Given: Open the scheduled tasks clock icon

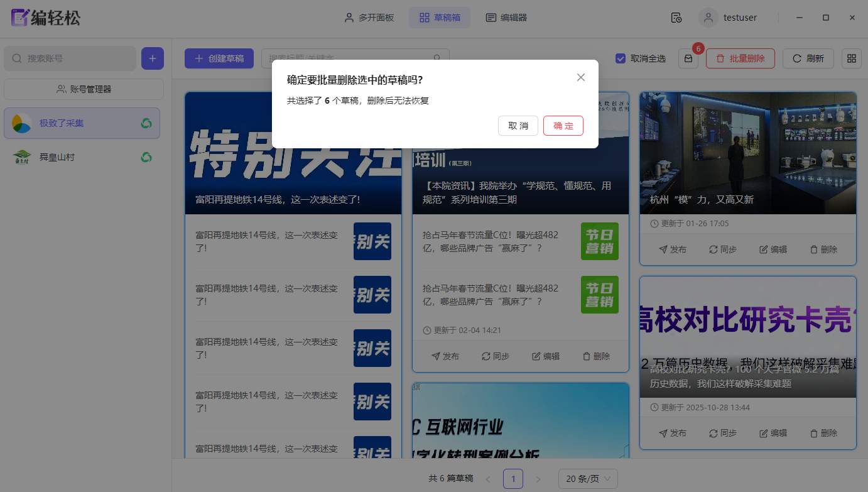Looking at the screenshot, I should tap(676, 18).
